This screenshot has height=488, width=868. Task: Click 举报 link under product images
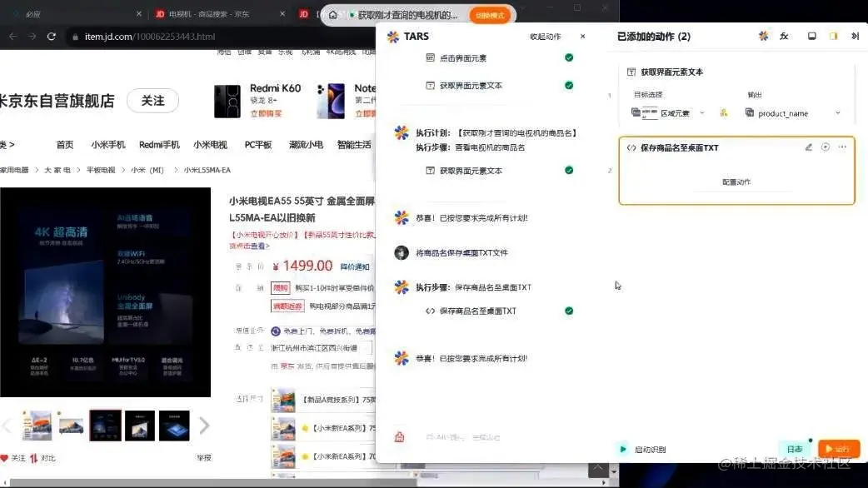[204, 458]
